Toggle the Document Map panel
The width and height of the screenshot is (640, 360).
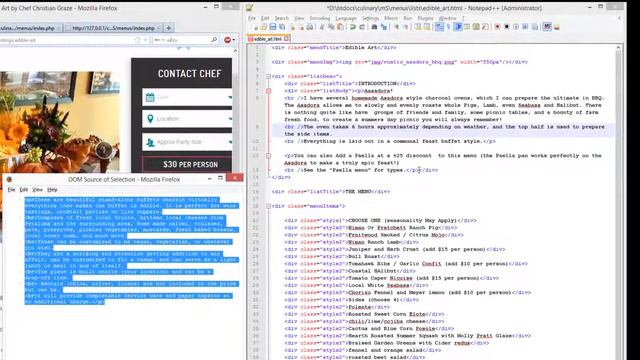[x=476, y=27]
